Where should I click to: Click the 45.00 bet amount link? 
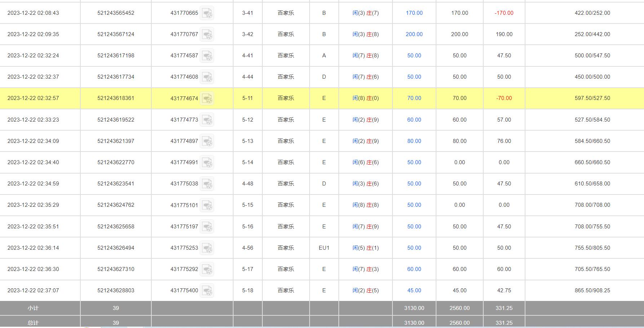(x=414, y=290)
